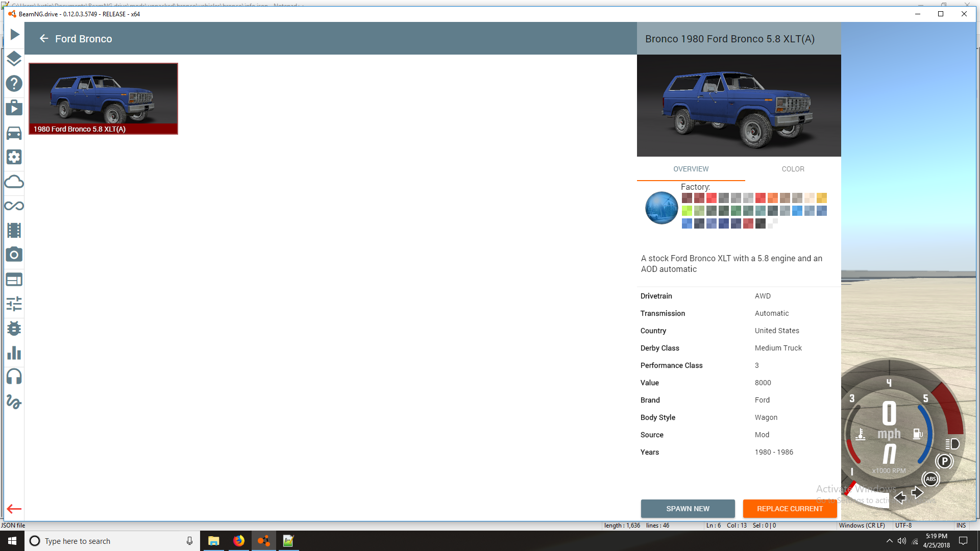Open Notepad++ from the taskbar
This screenshot has height=551, width=980.
[288, 541]
